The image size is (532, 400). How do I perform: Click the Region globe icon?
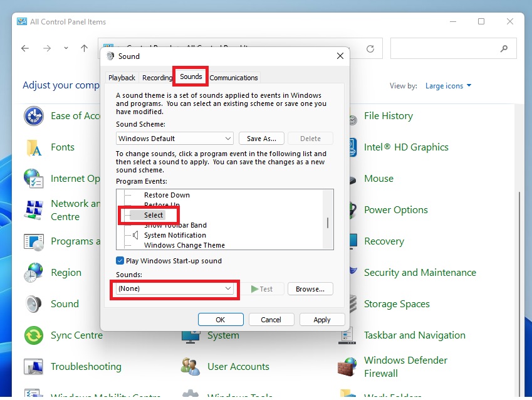coord(33,273)
